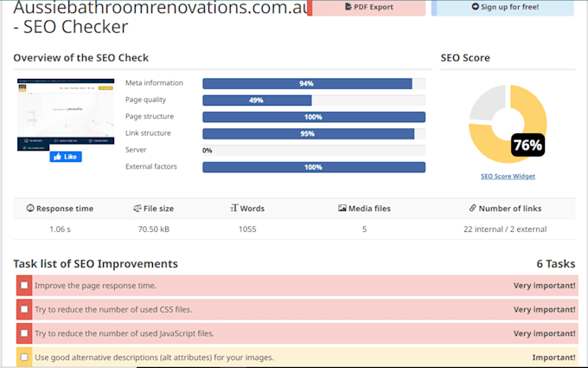
Task: Check the reduce CSS files task checkbox
Action: pos(24,309)
